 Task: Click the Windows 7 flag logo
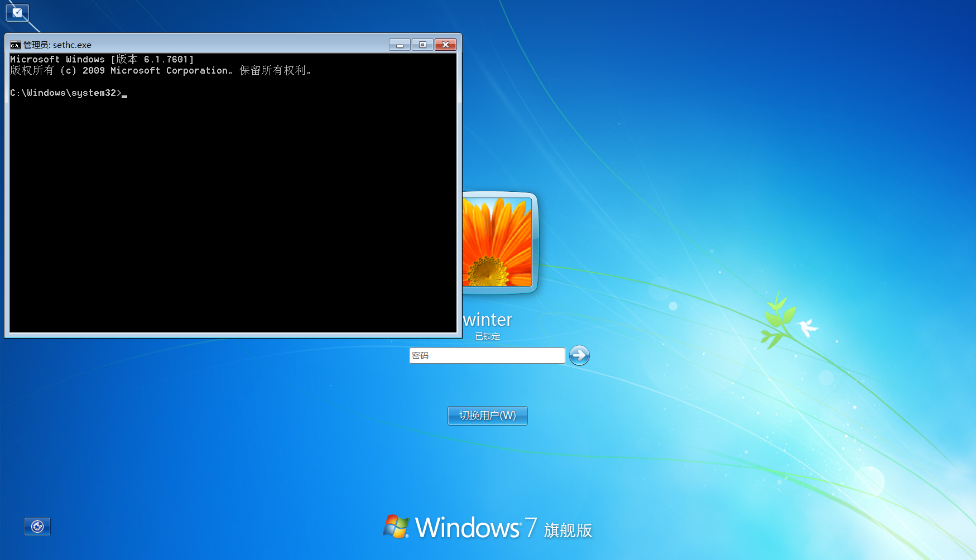coord(396,527)
